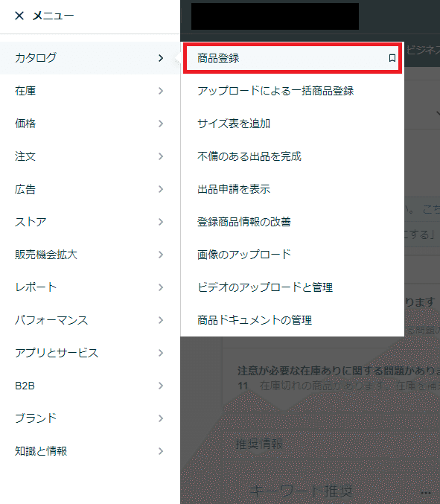Expand the 注文 chevron arrow
Screen dimensions: 440x504
point(161,156)
